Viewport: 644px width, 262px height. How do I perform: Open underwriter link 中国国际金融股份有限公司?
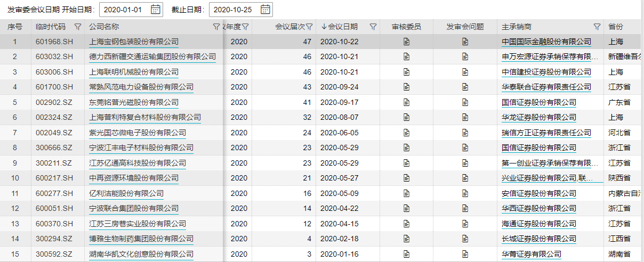pos(546,42)
